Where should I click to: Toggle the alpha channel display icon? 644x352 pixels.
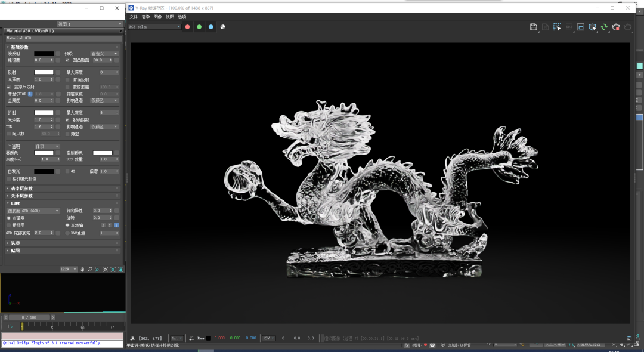point(222,26)
